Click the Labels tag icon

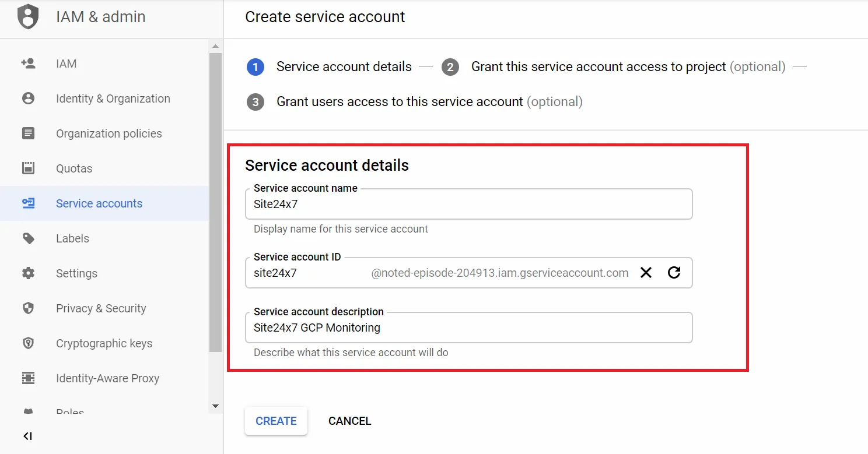28,238
